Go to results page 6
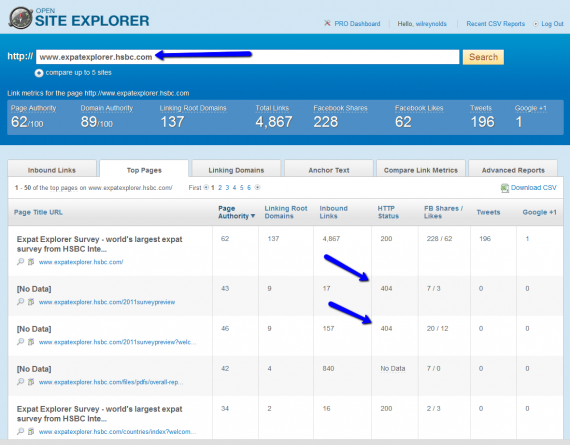The height and width of the screenshot is (445, 570). click(x=249, y=188)
